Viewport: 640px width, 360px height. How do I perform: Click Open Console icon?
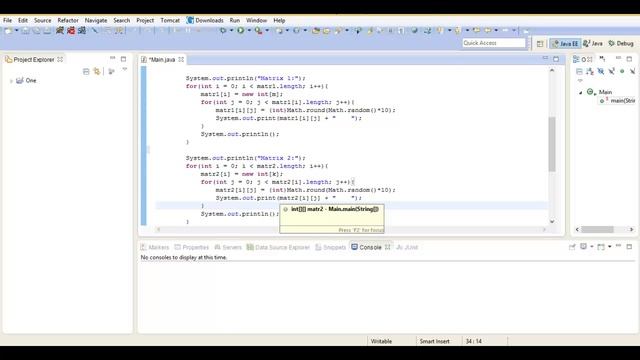(x=601, y=247)
